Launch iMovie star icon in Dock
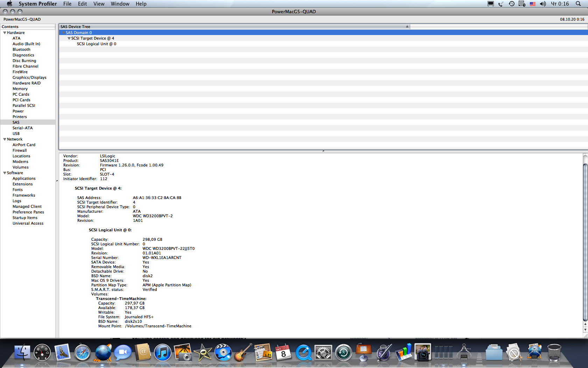 click(x=203, y=352)
